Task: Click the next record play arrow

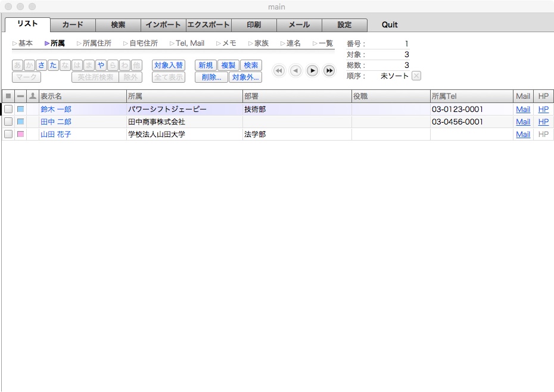Action: pyautogui.click(x=312, y=71)
